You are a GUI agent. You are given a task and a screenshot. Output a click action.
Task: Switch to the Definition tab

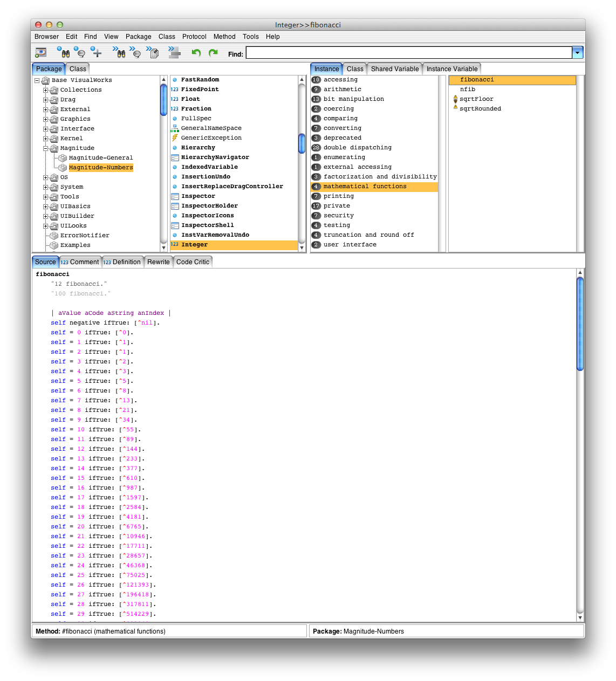(x=123, y=262)
